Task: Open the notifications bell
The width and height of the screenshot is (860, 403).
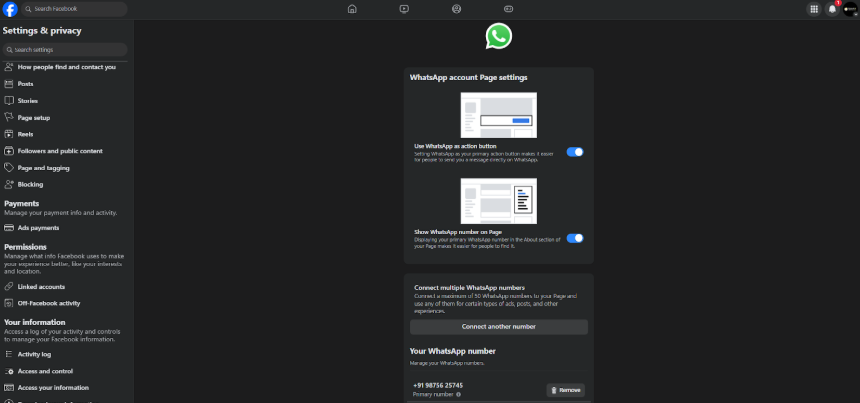Action: (832, 9)
